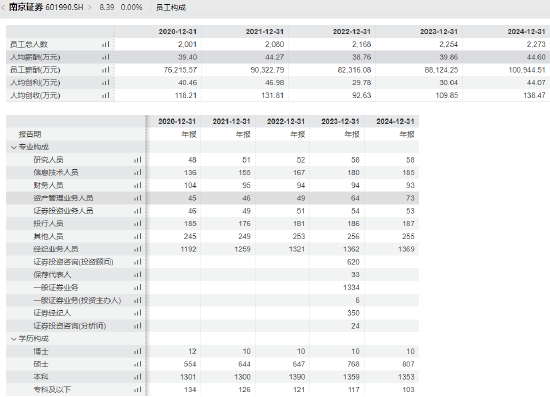Select the 员工总人数 row label
Viewport: 550px width, 397px height.
pyautogui.click(x=29, y=44)
